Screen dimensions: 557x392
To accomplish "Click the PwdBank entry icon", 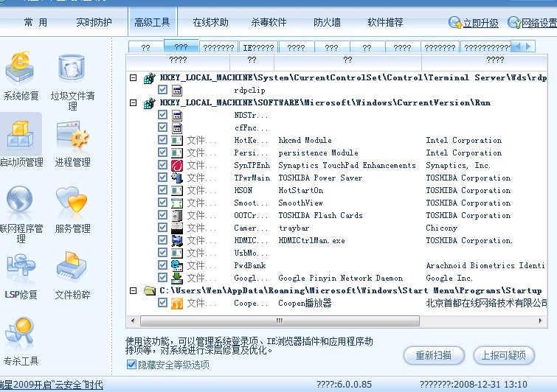I will tap(177, 265).
